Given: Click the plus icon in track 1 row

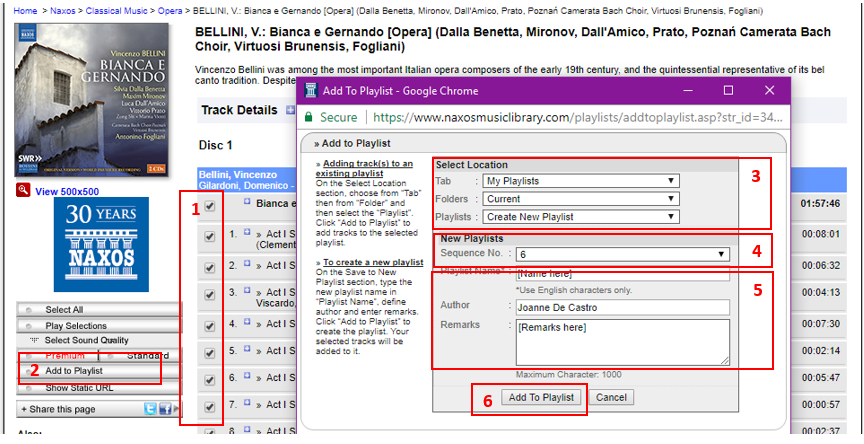Looking at the screenshot, I should (247, 234).
